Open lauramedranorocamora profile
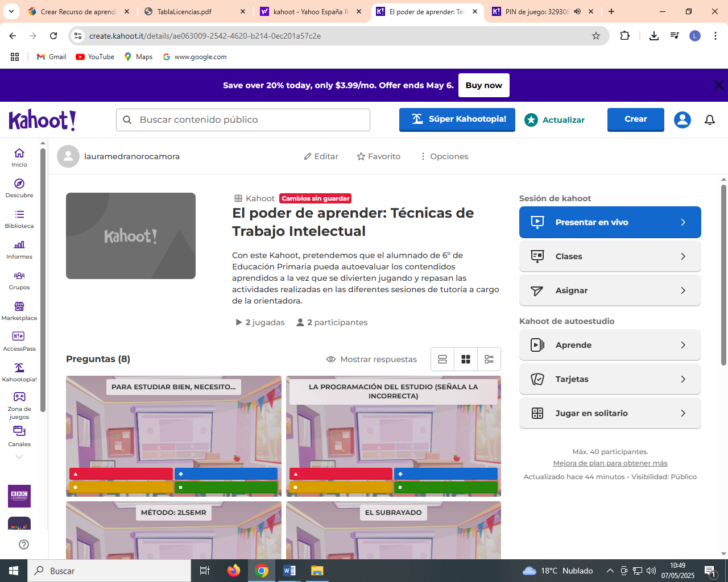728x582 pixels. click(x=118, y=156)
